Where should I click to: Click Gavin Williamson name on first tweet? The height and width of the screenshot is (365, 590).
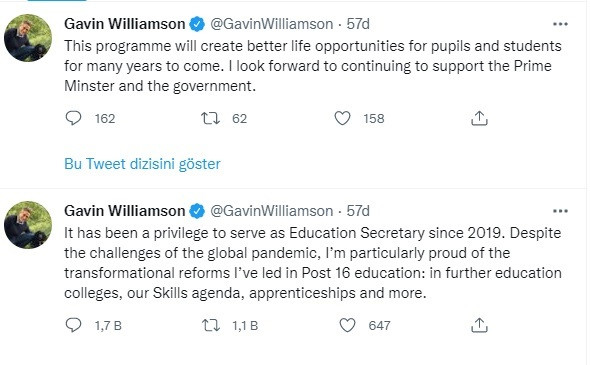pos(125,24)
